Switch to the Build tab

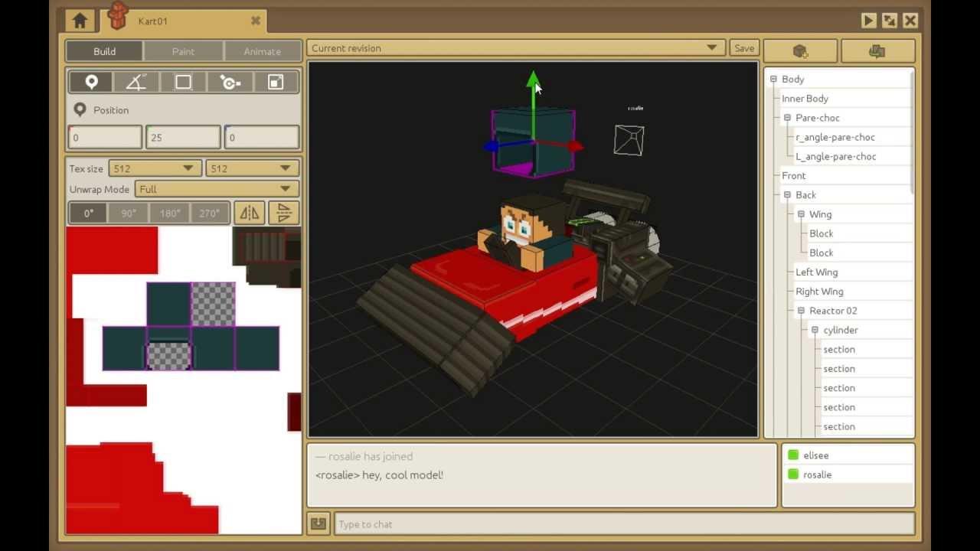coord(105,51)
